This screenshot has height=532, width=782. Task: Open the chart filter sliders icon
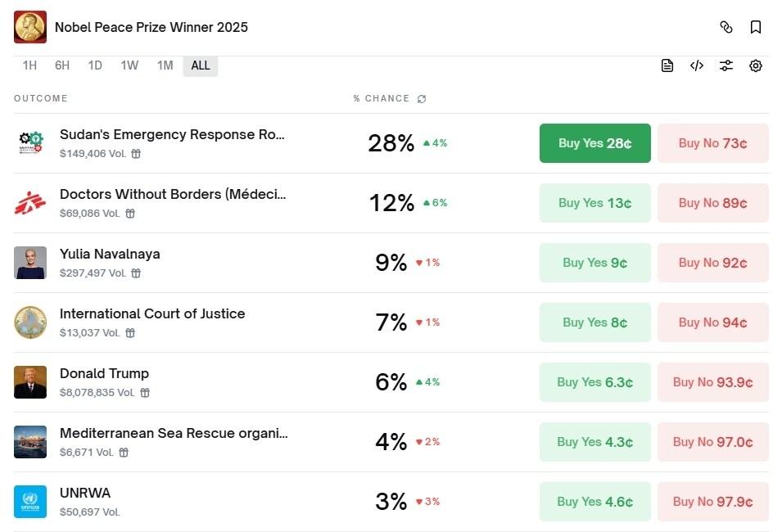tap(726, 65)
